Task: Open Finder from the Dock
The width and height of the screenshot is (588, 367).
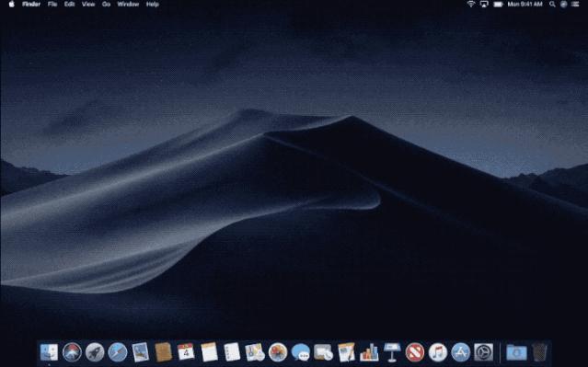Action: [x=49, y=352]
